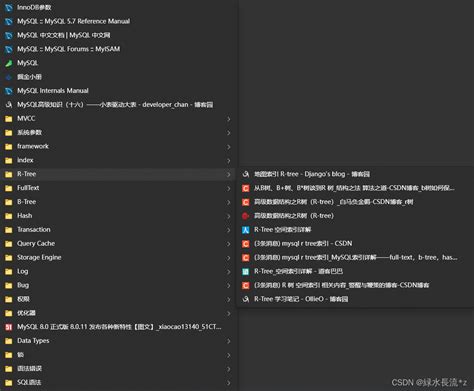Click the 锁 folder icon

tap(9, 355)
